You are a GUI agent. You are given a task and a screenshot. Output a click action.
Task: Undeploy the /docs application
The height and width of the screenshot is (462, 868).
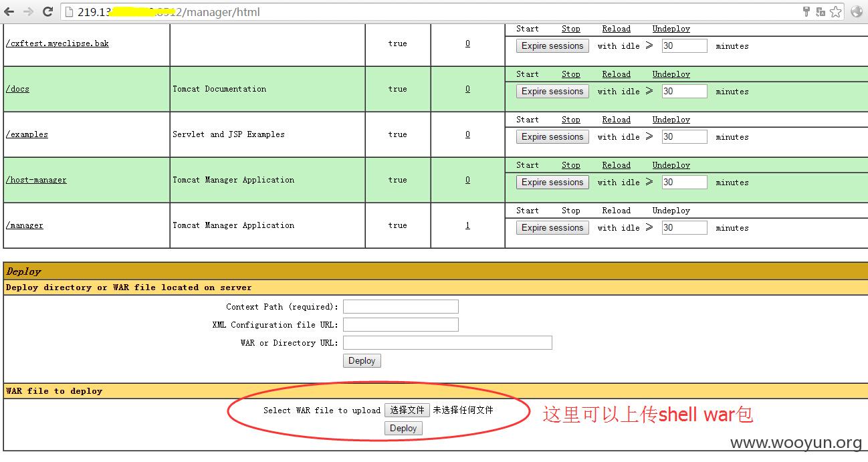pyautogui.click(x=671, y=74)
